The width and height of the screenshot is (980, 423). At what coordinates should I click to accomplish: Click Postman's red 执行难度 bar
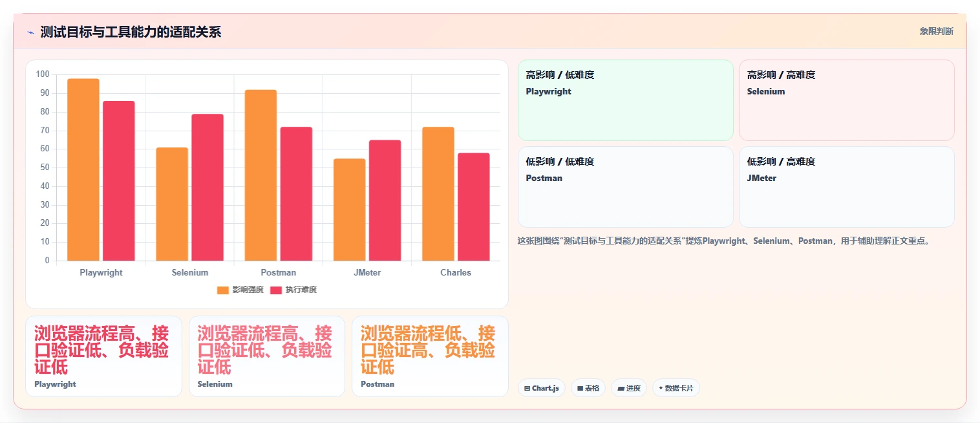[x=296, y=193]
